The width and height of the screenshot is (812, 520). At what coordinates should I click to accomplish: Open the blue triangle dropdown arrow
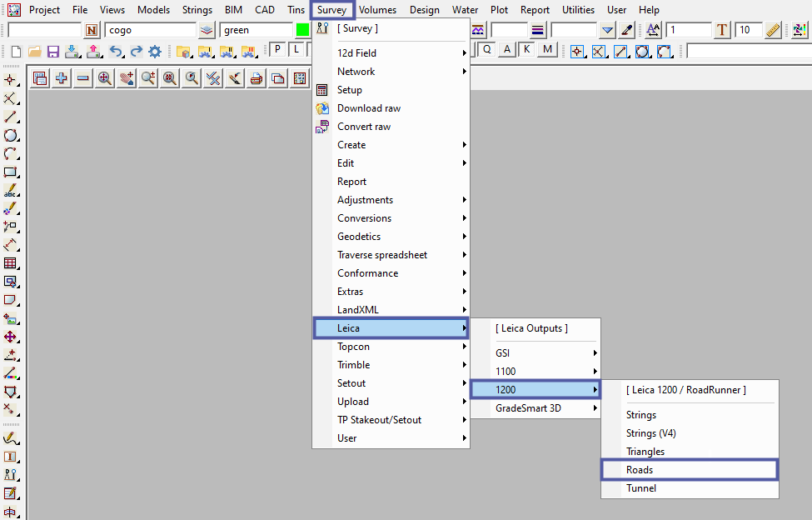[607, 31]
